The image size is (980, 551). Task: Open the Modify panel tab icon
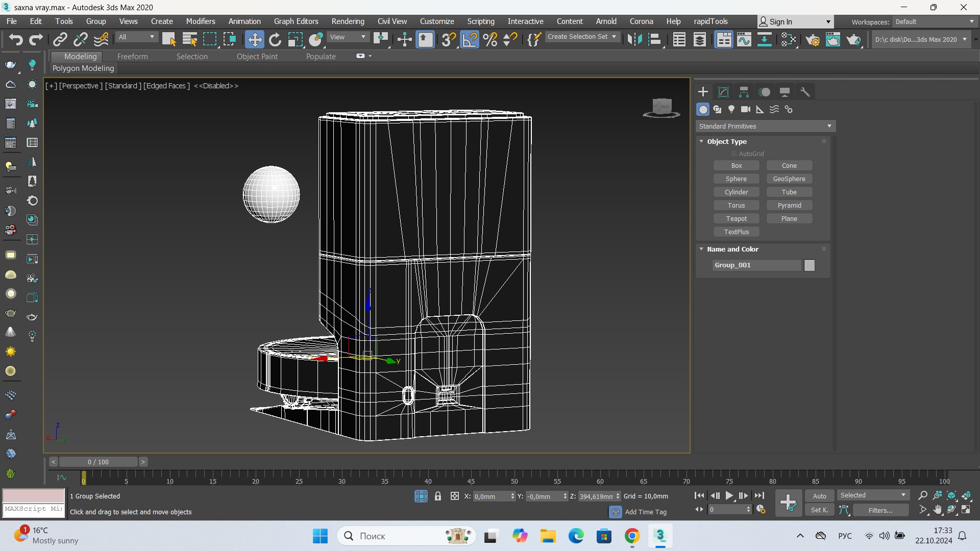[x=723, y=92]
